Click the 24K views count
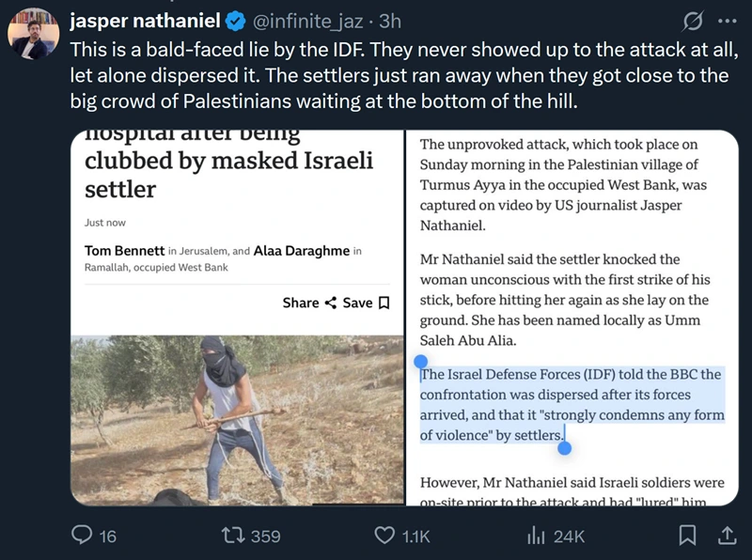Screen dimensions: 752x560 point(569,537)
